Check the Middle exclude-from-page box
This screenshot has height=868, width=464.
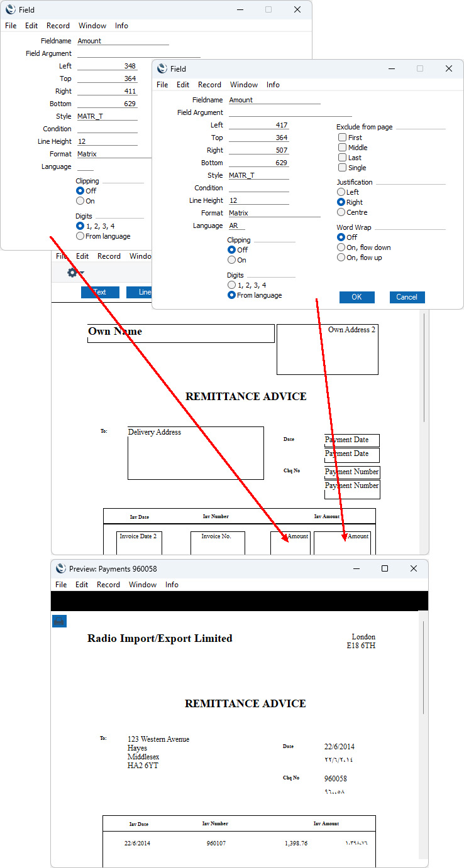tap(342, 148)
